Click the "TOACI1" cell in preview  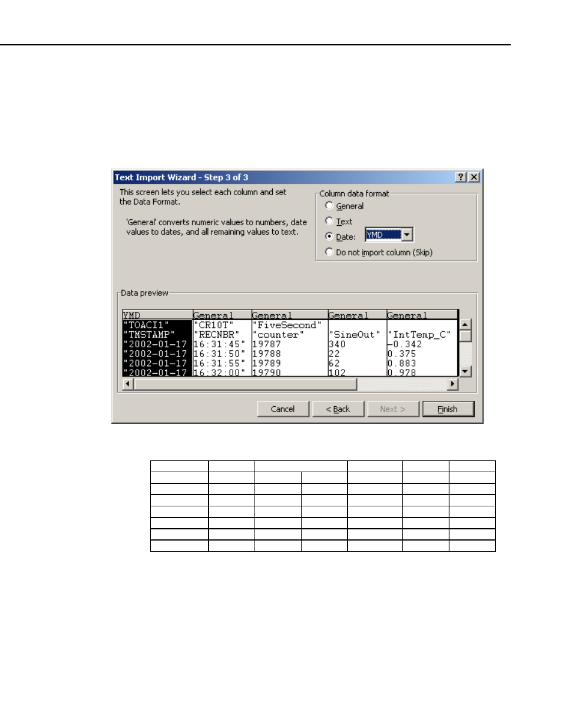point(146,325)
